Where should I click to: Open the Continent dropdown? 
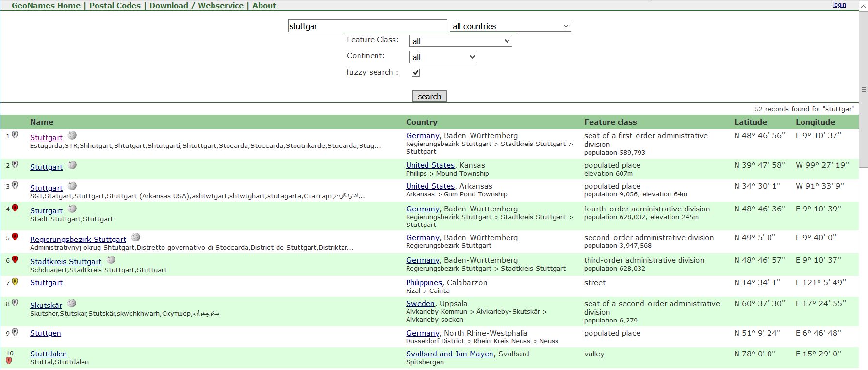coord(443,57)
